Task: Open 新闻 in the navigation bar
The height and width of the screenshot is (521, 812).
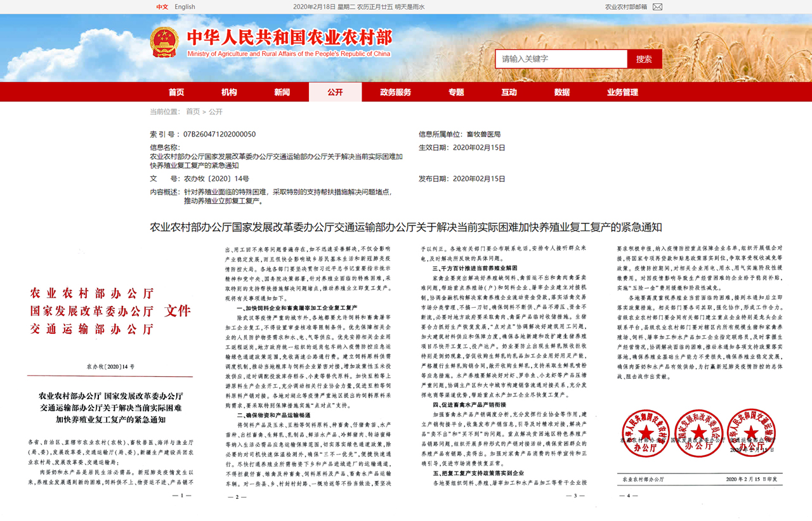Action: pos(282,92)
